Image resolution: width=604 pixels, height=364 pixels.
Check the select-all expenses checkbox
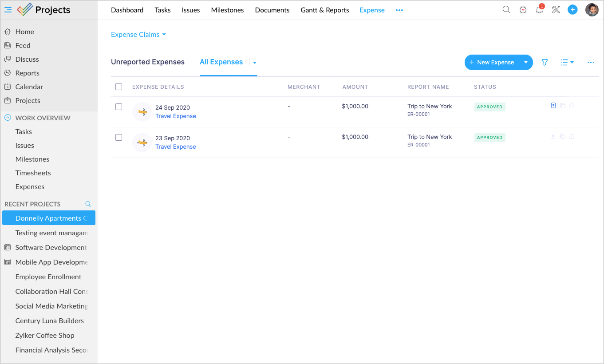118,87
